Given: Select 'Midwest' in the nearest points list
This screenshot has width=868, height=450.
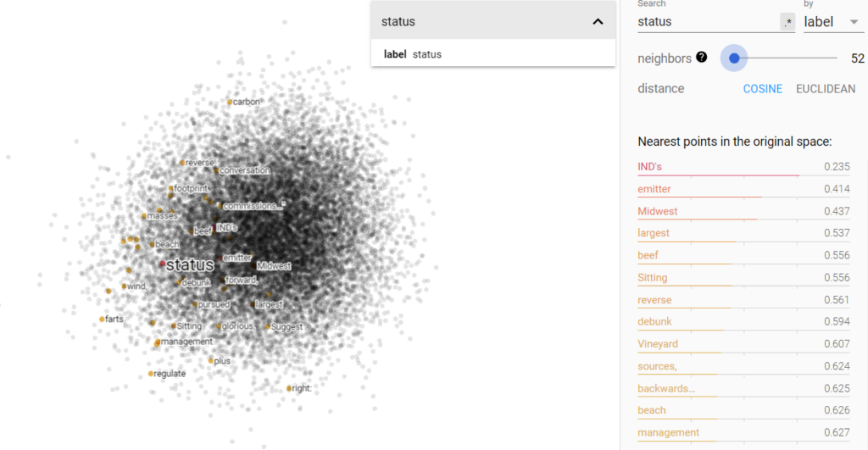Looking at the screenshot, I should click(657, 211).
